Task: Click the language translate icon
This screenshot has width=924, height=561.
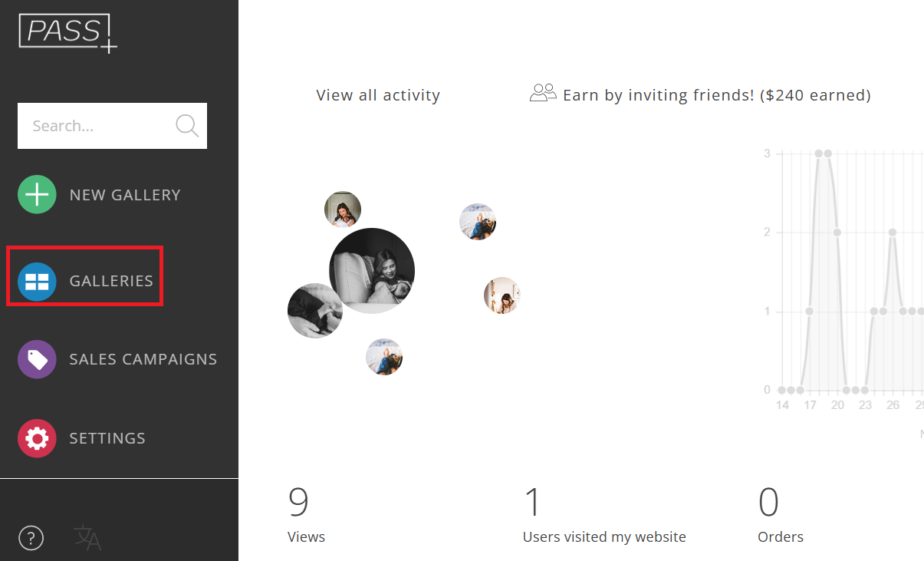Action: click(x=87, y=538)
